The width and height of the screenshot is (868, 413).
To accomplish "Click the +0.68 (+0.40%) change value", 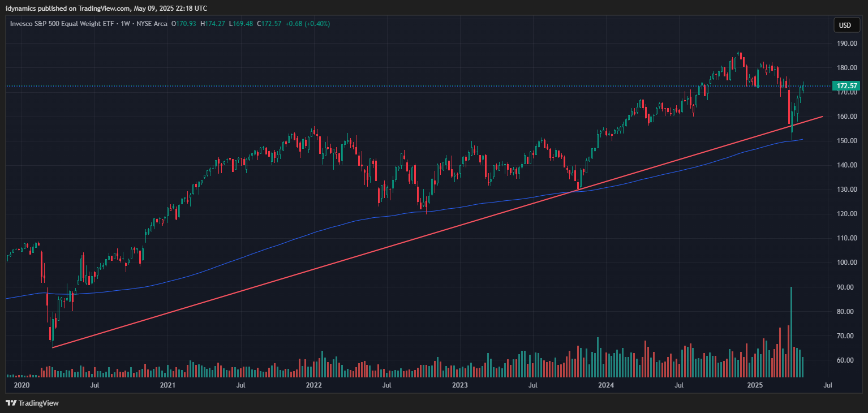I will (307, 24).
